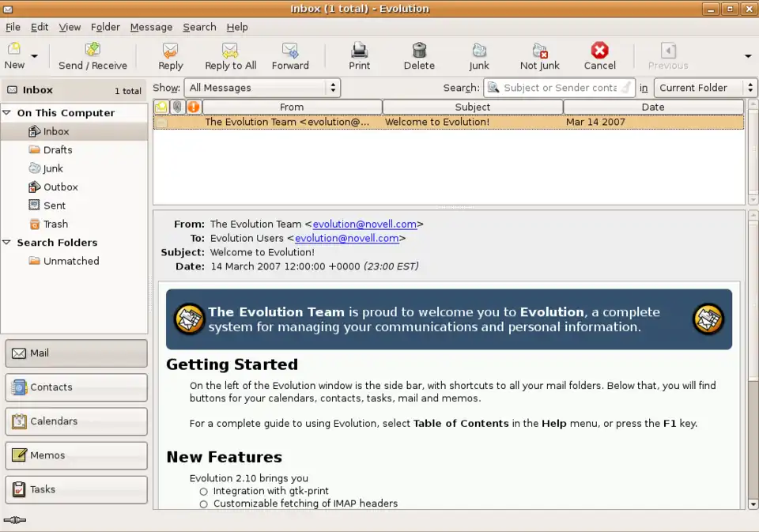Open the Current Folder scope dropdown
The image size is (759, 532).
[705, 88]
